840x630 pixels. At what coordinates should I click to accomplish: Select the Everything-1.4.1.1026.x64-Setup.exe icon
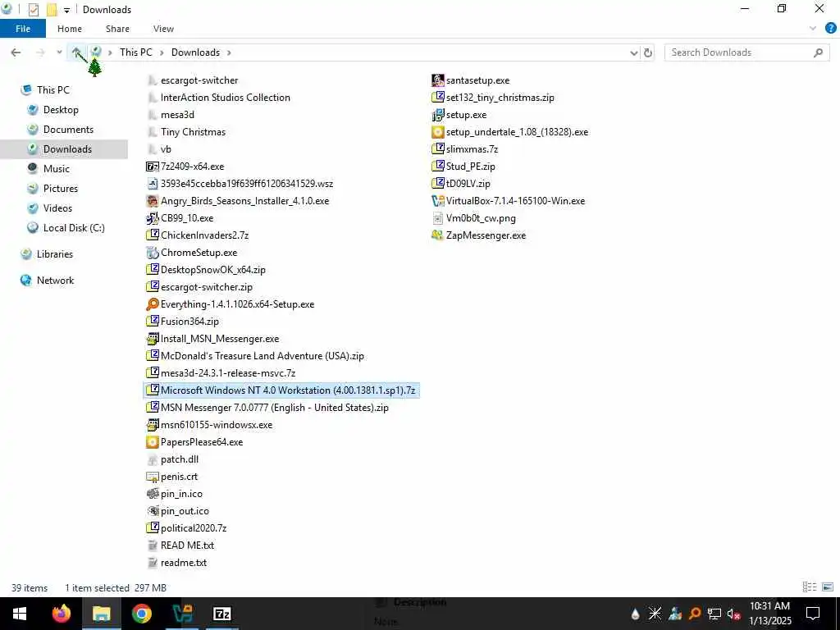(x=152, y=304)
